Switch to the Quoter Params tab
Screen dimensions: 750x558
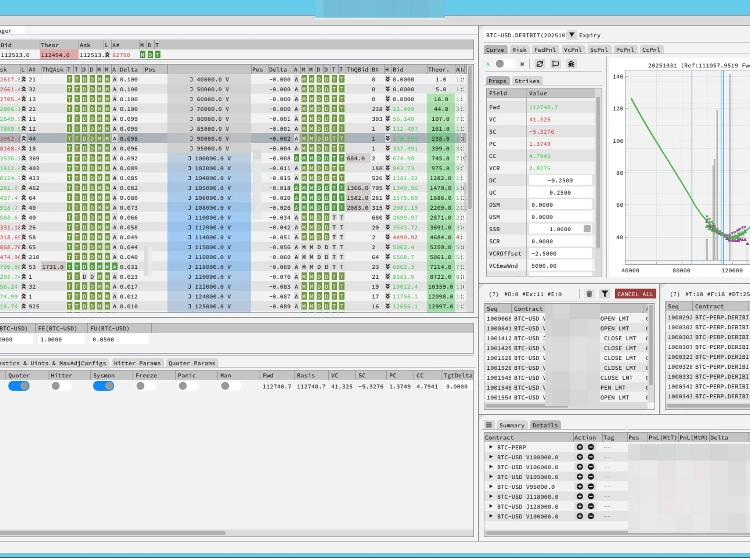(x=193, y=363)
